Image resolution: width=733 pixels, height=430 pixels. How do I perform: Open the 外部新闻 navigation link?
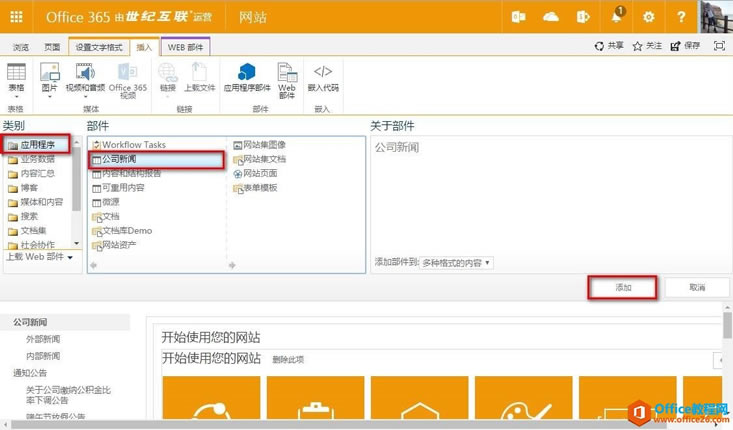(43, 339)
